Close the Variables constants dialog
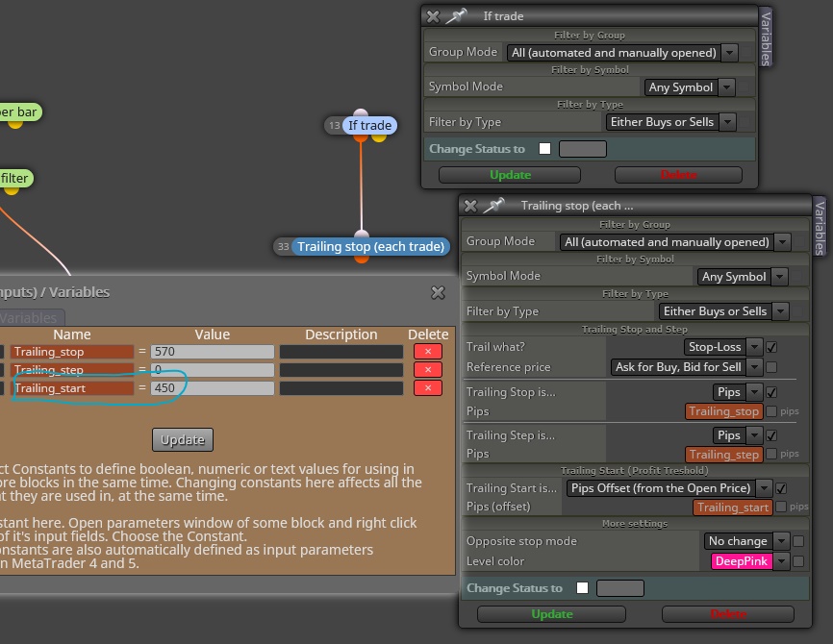The height and width of the screenshot is (644, 833). tap(438, 292)
